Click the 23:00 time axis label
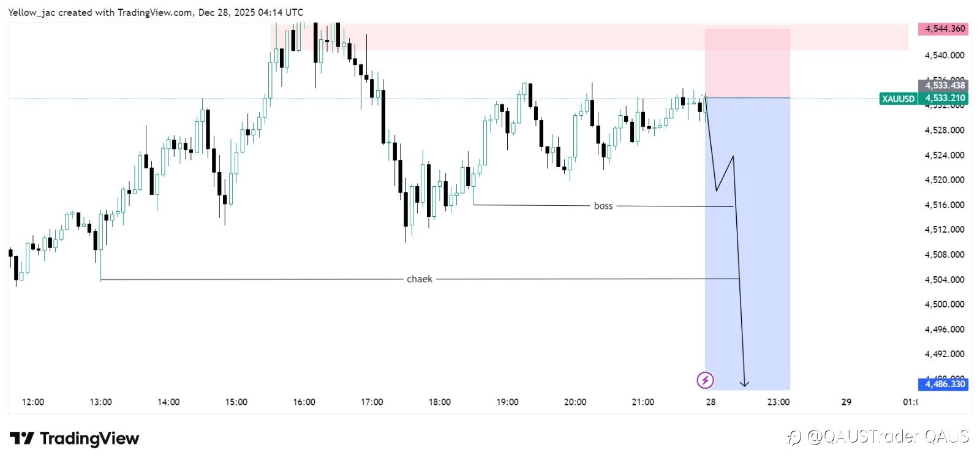The image size is (980, 463). click(x=778, y=402)
